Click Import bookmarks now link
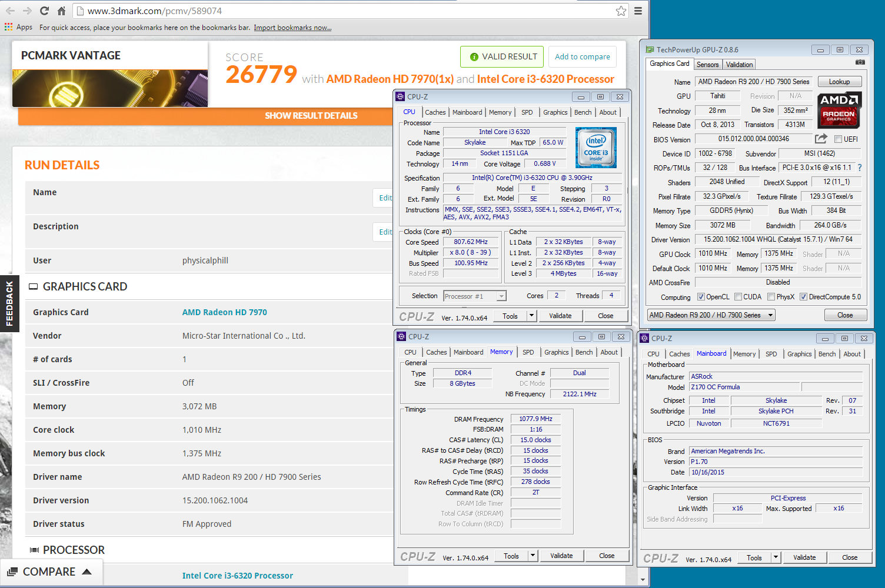This screenshot has width=885, height=588. pos(292,28)
